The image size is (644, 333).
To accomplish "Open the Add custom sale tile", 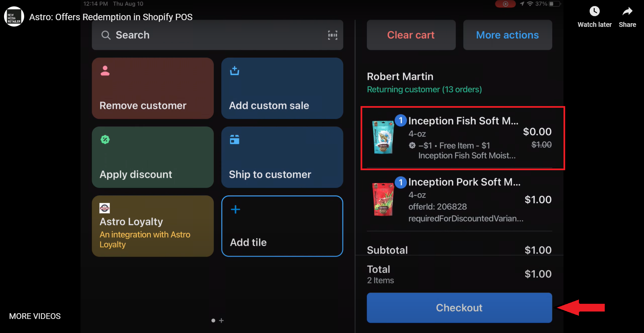I will pos(282,88).
